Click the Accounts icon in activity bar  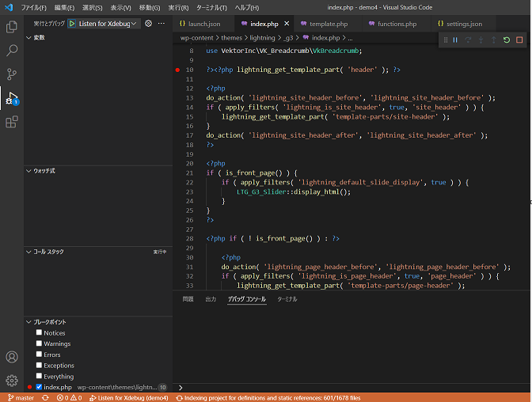point(12,358)
